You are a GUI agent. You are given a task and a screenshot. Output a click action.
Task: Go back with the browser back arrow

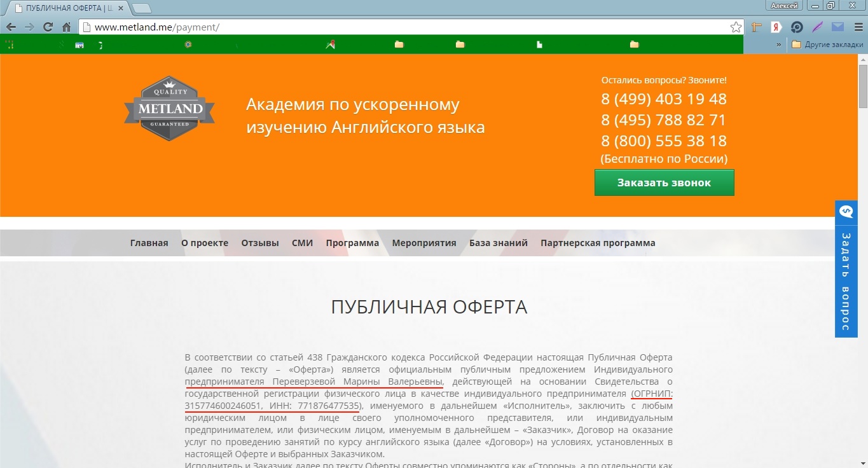[10, 27]
